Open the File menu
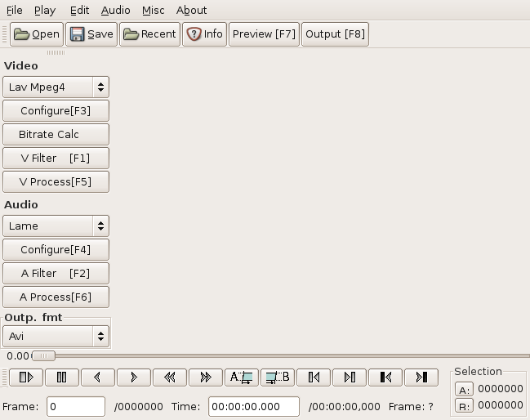 [x=15, y=11]
